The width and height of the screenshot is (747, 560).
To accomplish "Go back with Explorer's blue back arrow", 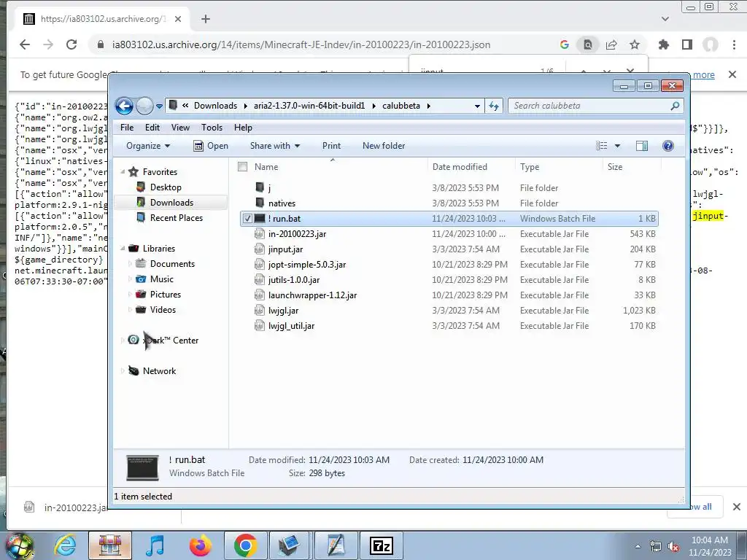I will click(124, 106).
